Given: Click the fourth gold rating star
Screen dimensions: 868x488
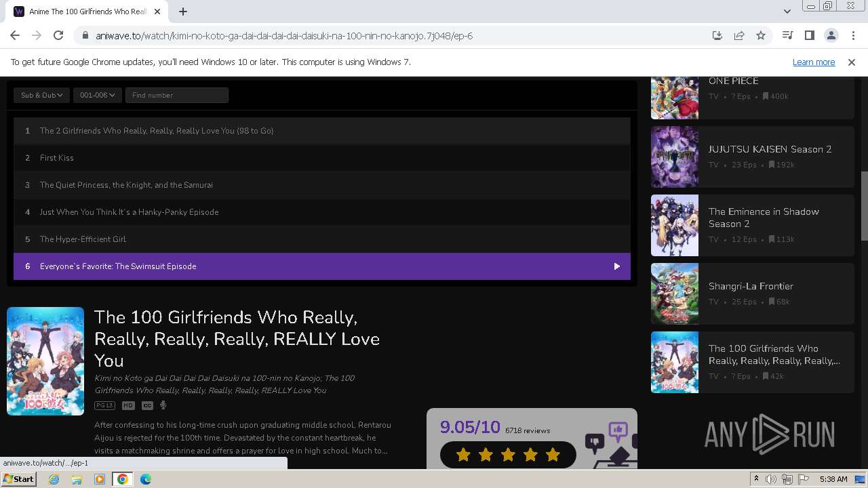Looking at the screenshot, I should point(530,455).
